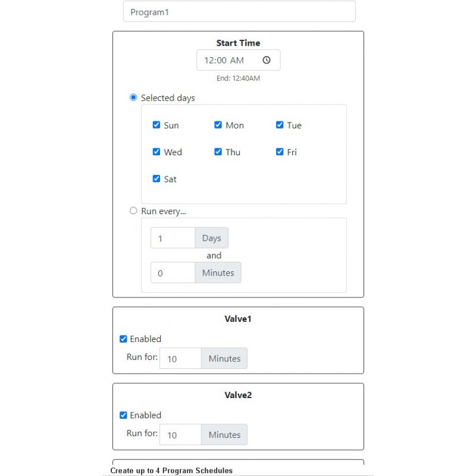476x476 pixels.
Task: Disable the Fri checkbox
Action: click(x=280, y=152)
